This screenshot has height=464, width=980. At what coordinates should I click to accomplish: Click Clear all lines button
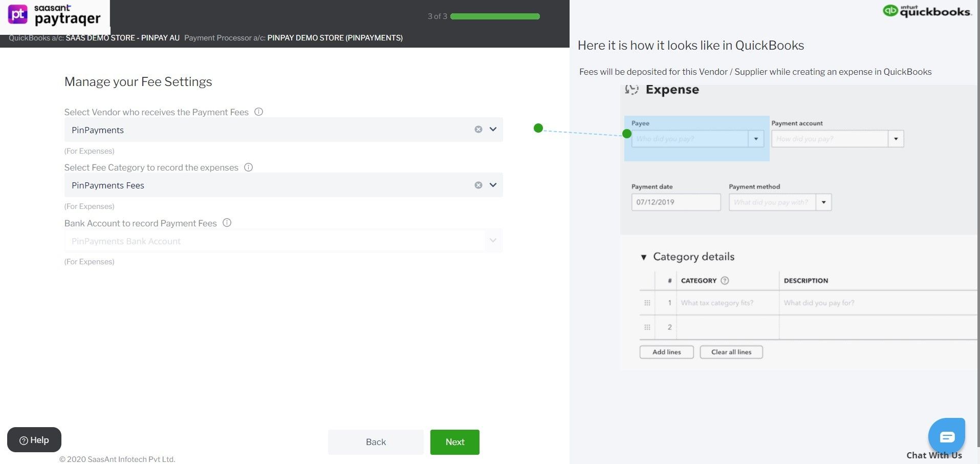[731, 352]
